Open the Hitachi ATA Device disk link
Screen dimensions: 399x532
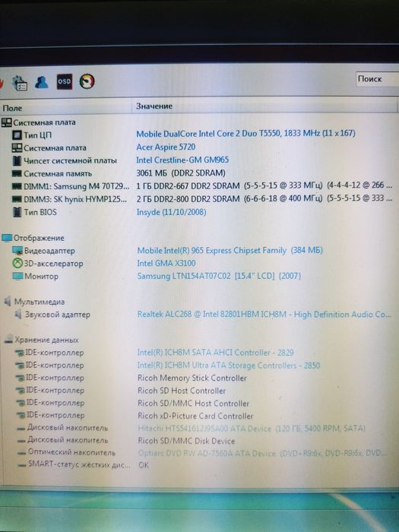coord(252,429)
